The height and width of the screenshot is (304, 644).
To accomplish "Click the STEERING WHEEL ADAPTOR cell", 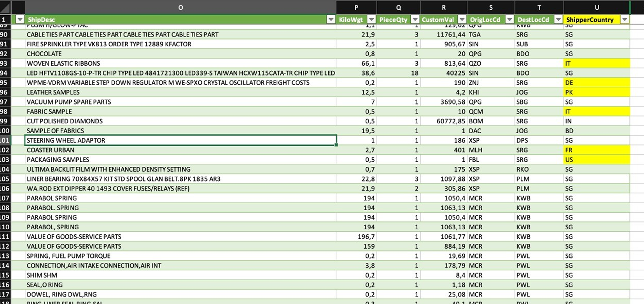I will [x=180, y=140].
